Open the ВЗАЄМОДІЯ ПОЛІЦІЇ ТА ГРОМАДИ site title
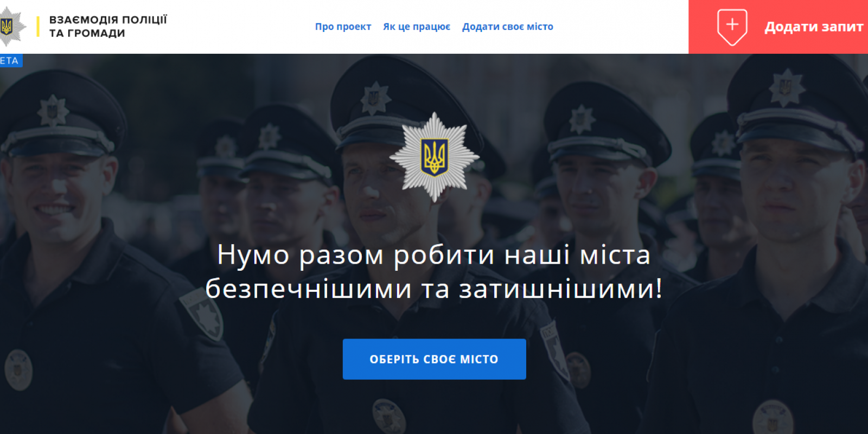Viewport: 868px width, 434px height. (x=108, y=27)
